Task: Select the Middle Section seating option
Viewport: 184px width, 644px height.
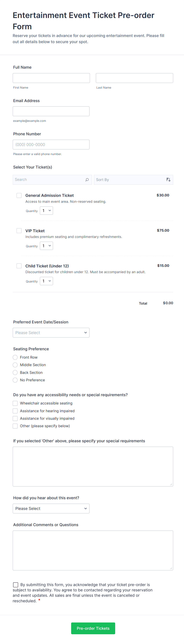Action: coord(15,365)
